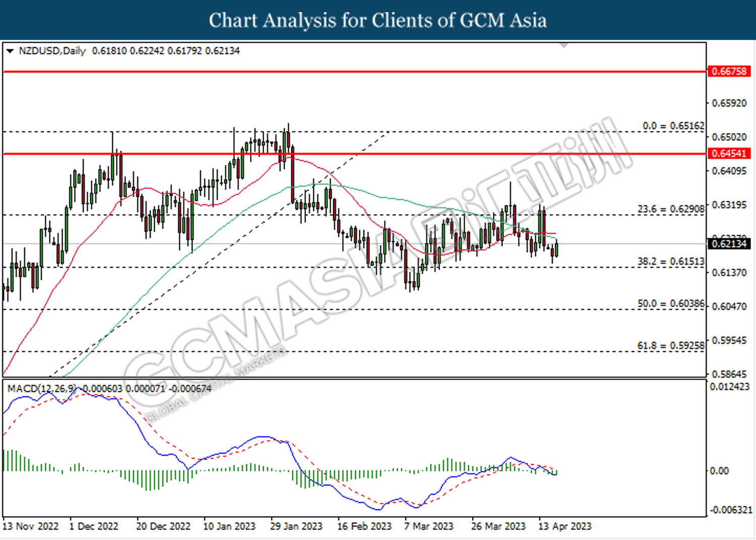Viewport: 756px width, 540px height.
Task: Click the OHLC values 0.61810 0.62242 0.61792 0.62134
Action: click(166, 51)
